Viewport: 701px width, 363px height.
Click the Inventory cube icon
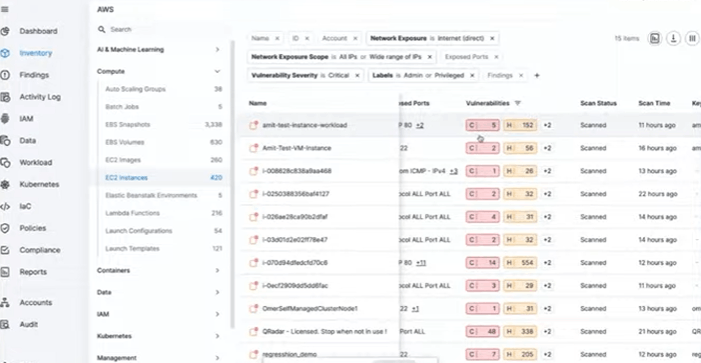coord(5,53)
